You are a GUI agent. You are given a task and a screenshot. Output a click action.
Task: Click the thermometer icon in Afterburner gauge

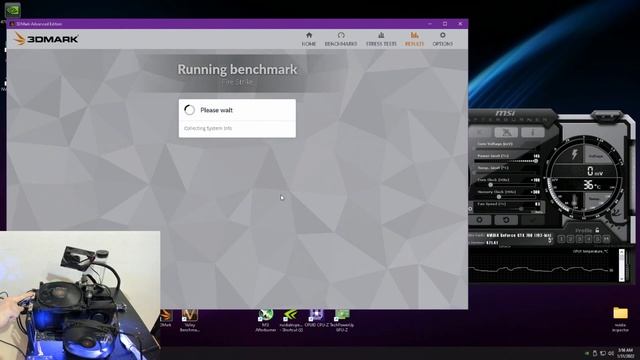pyautogui.click(x=574, y=201)
